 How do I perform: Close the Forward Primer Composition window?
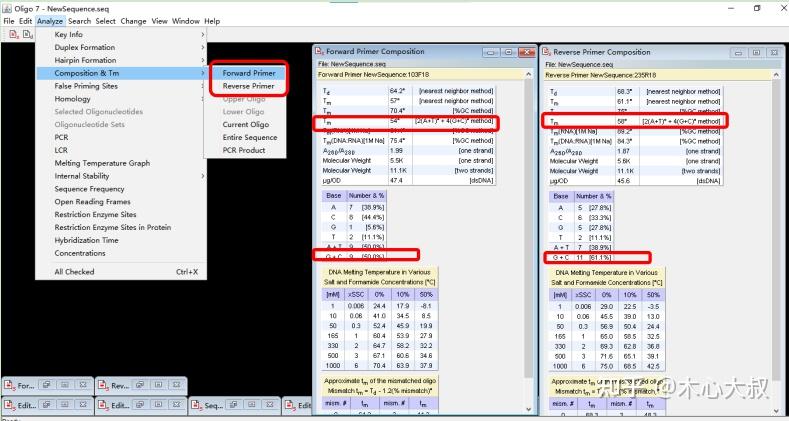(x=526, y=52)
